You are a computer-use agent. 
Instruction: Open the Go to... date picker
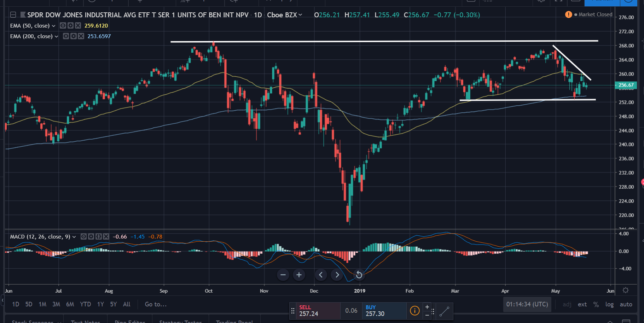tap(156, 304)
